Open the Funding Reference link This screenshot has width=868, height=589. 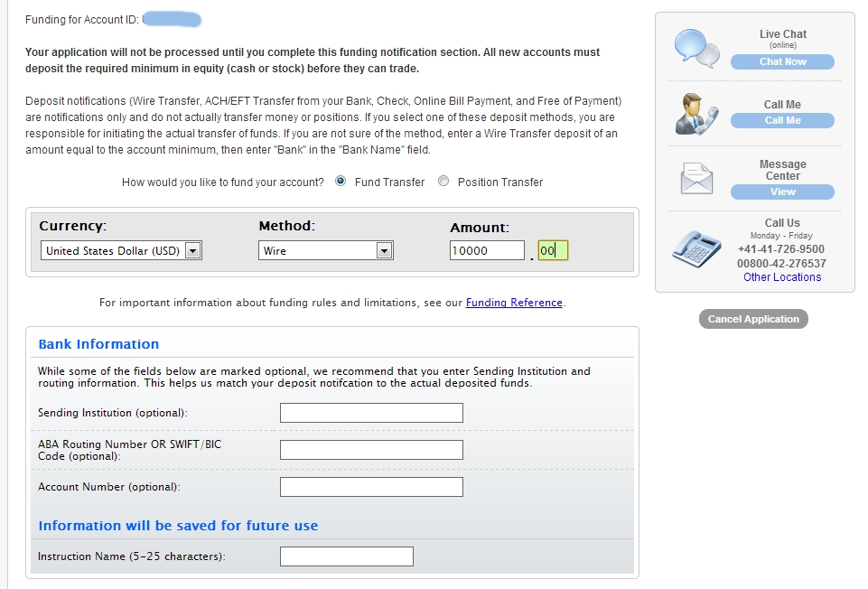(514, 303)
